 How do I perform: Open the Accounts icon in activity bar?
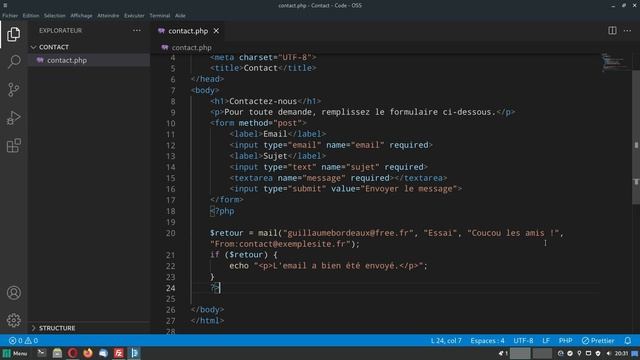click(x=13, y=293)
